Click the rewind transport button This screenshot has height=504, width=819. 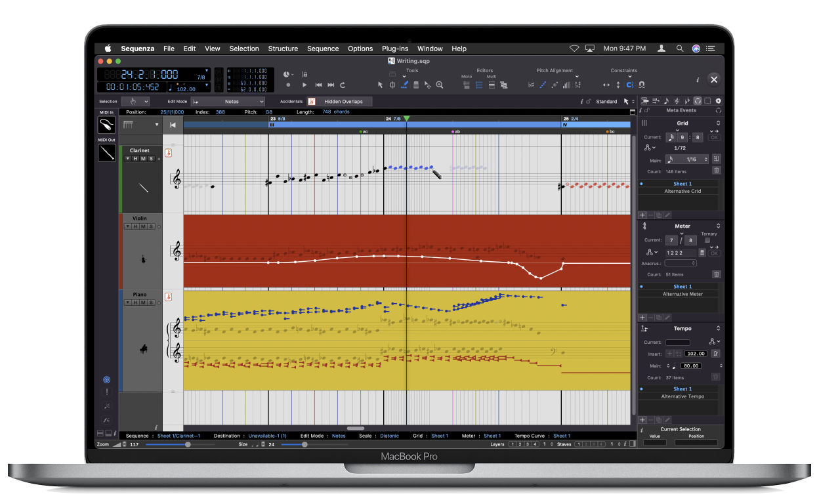tap(319, 85)
